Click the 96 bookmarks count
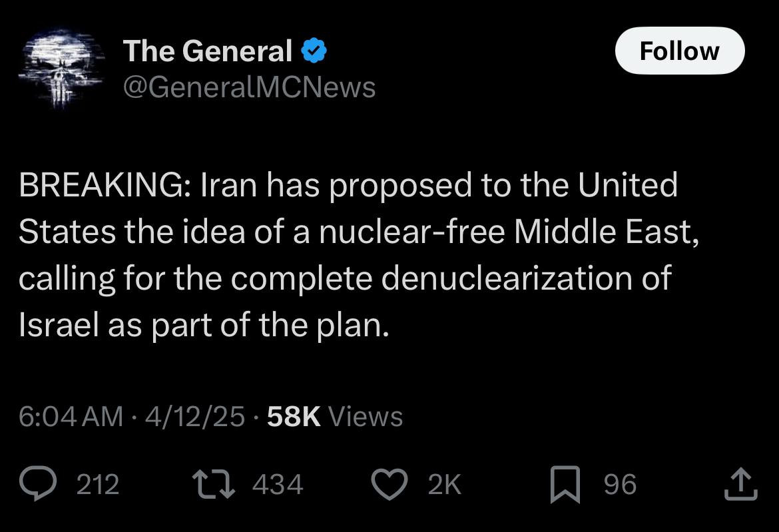The image size is (779, 532). tap(620, 485)
